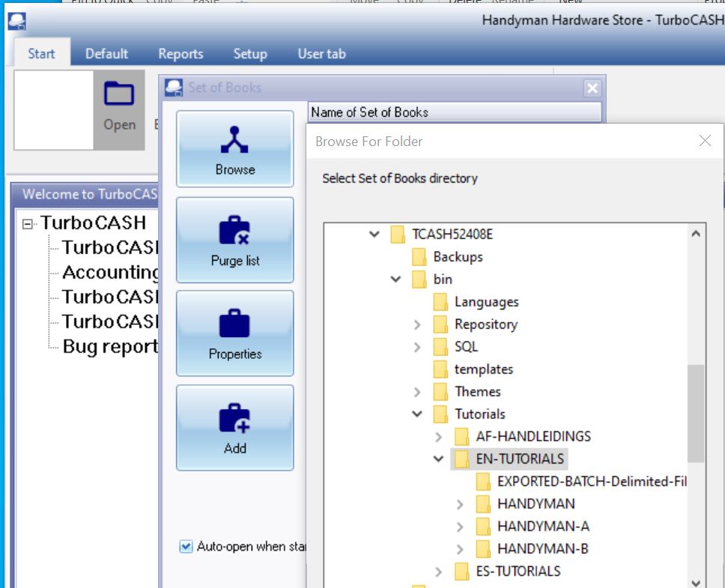
Task: Click the Browse icon button
Action: 234,139
